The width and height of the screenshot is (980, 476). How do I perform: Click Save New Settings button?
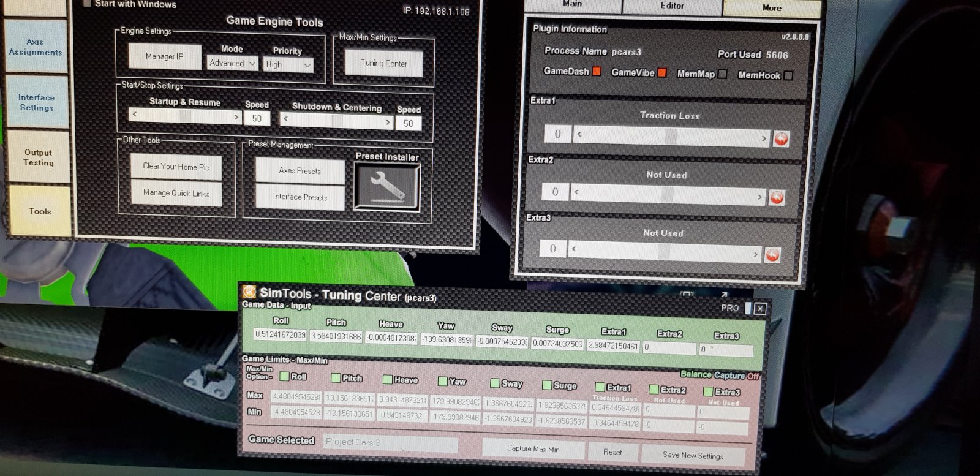pyautogui.click(x=693, y=455)
